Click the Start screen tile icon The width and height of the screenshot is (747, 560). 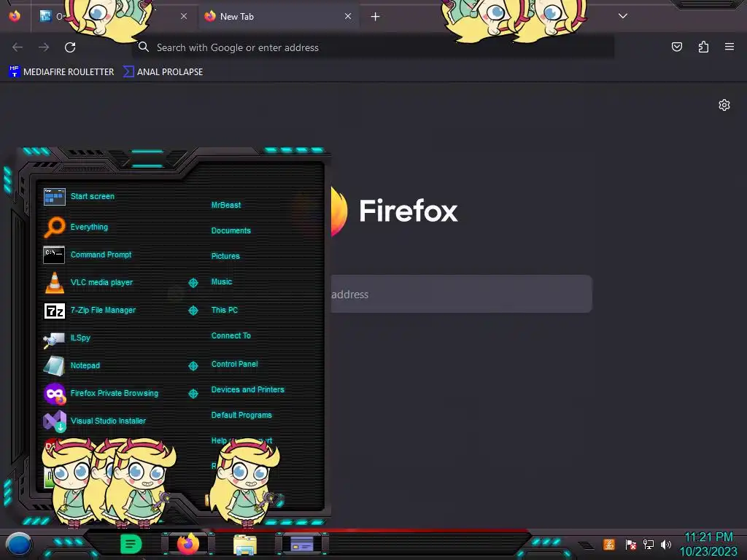54,196
